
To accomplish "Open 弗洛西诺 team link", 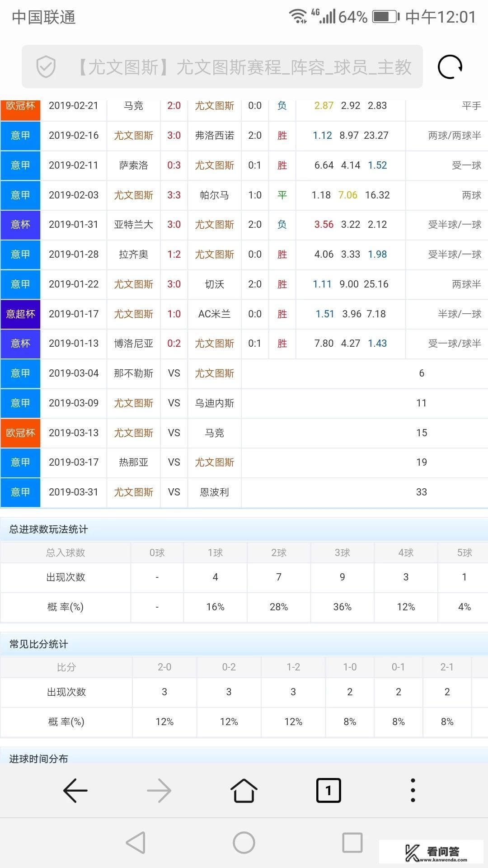I will [x=215, y=136].
